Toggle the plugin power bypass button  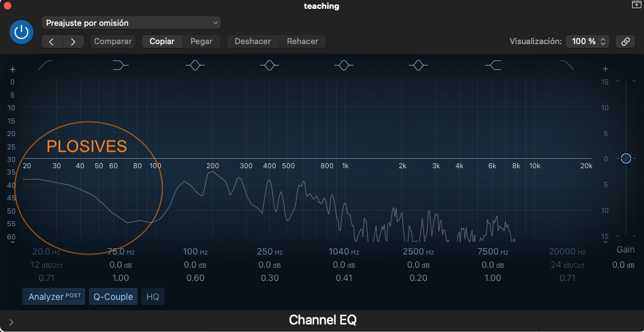pos(21,32)
